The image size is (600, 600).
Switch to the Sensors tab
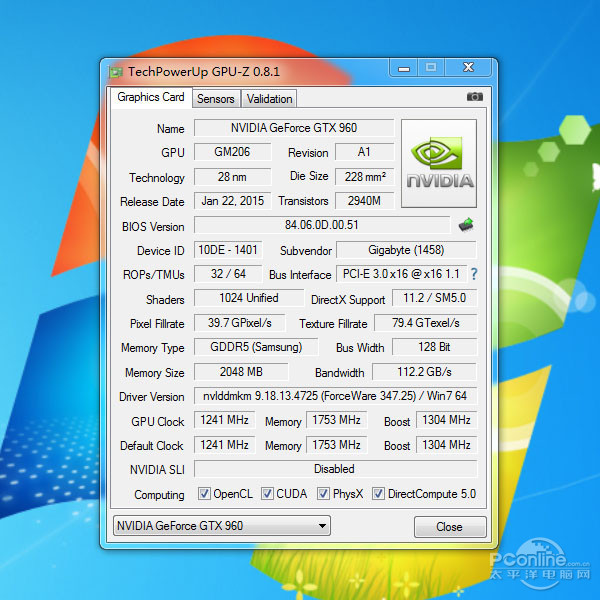coord(215,98)
